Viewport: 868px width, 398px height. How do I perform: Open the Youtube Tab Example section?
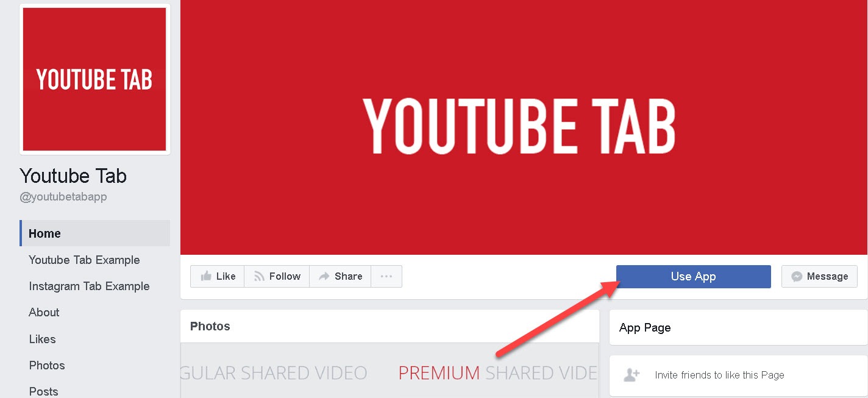pyautogui.click(x=84, y=260)
